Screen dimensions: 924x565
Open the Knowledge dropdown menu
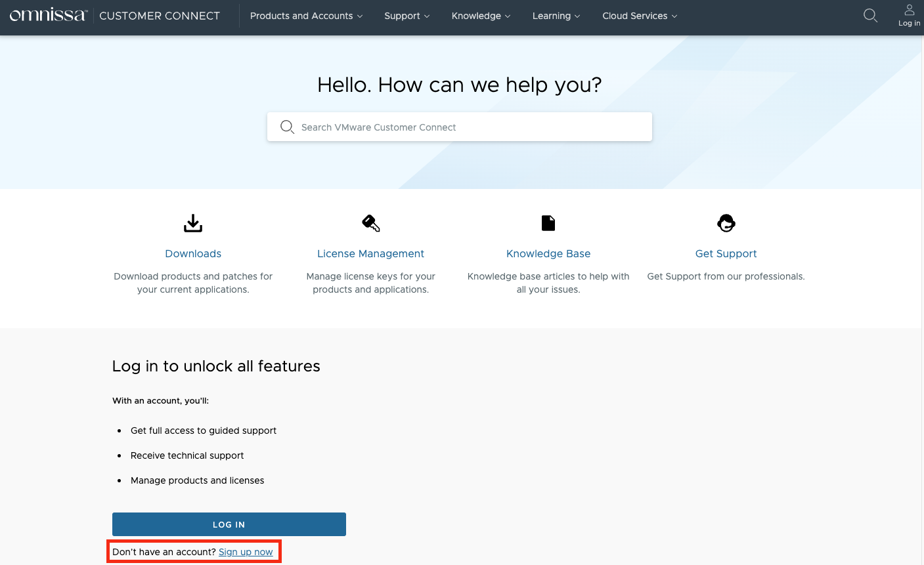click(481, 16)
